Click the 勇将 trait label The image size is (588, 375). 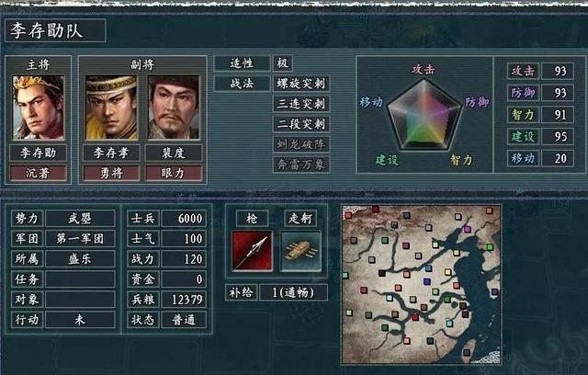point(111,173)
